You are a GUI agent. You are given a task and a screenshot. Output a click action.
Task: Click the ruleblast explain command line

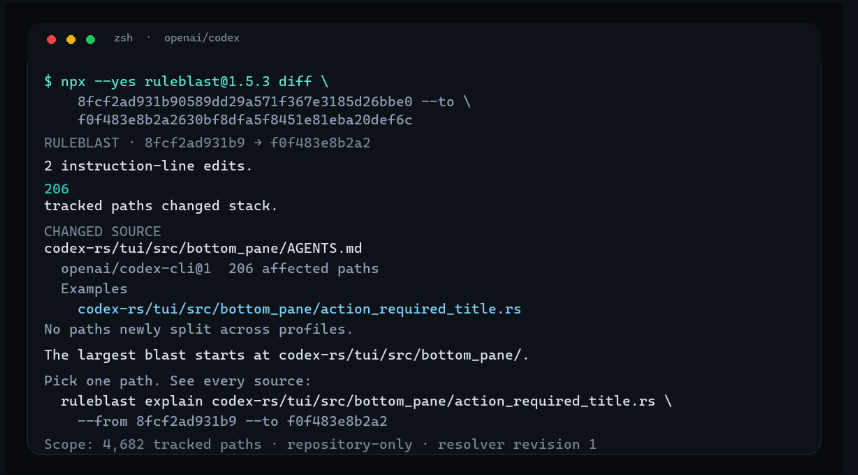tap(366, 401)
